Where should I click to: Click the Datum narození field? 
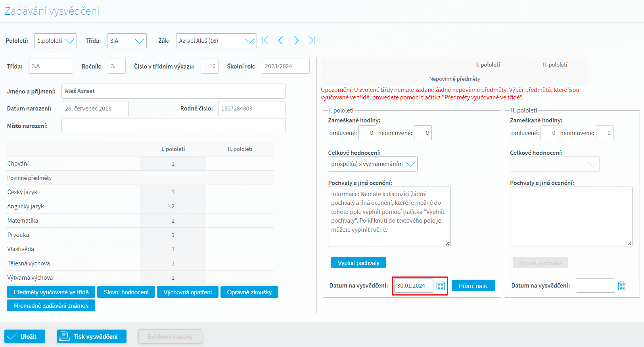tap(95, 109)
